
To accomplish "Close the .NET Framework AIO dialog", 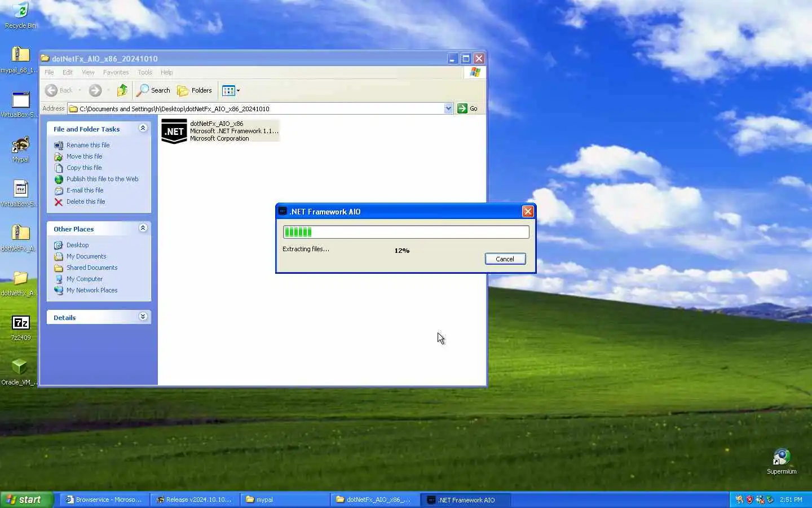I will [528, 211].
